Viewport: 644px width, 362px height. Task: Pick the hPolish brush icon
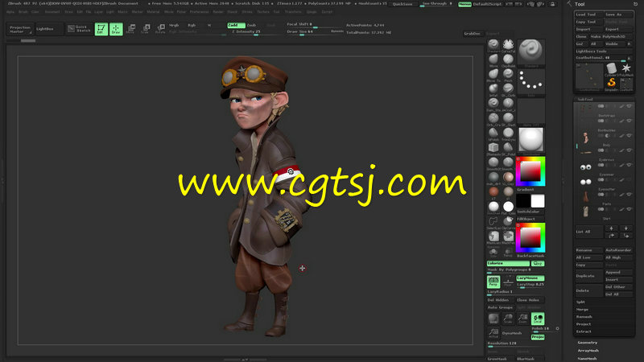493,134
